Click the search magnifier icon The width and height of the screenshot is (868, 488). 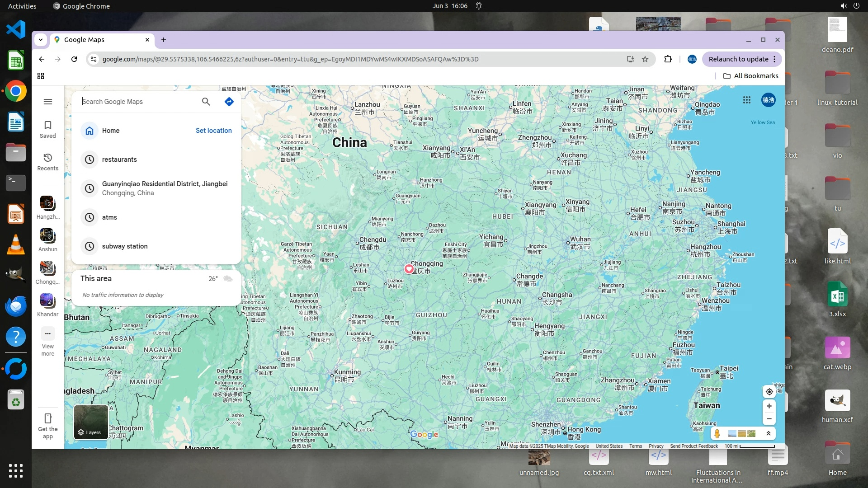(206, 102)
